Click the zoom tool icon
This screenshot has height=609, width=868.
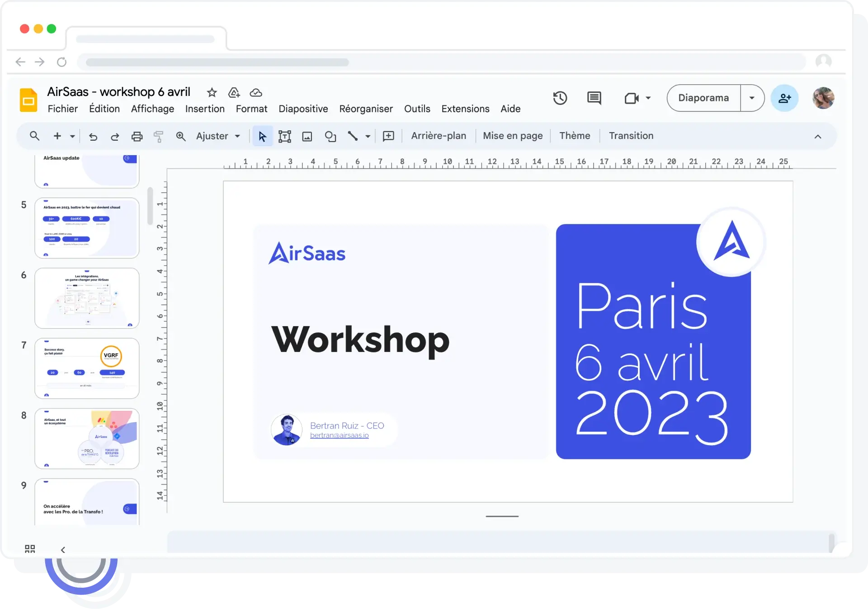coord(181,136)
